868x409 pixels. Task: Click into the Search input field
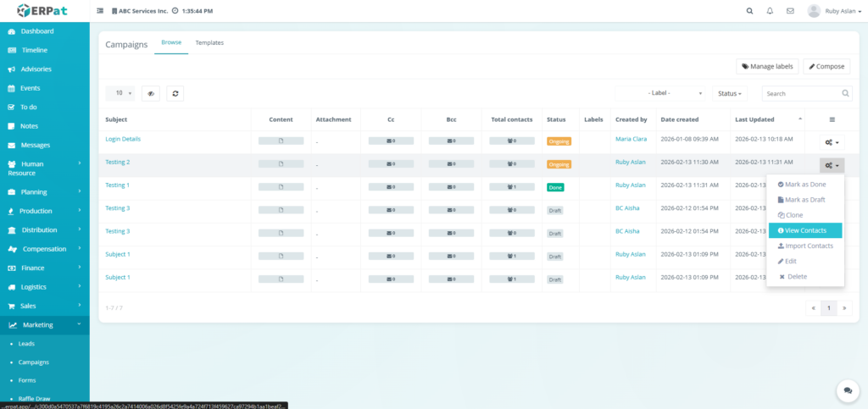pyautogui.click(x=801, y=93)
